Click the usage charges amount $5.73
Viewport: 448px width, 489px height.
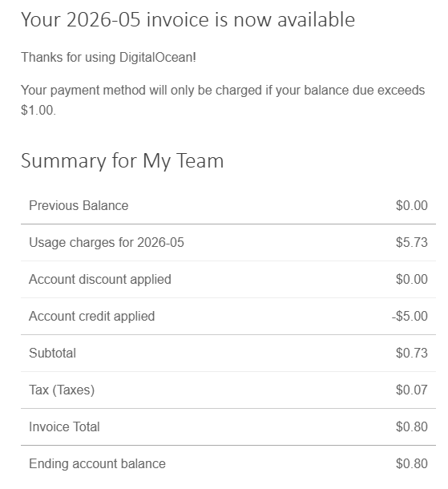pos(411,243)
